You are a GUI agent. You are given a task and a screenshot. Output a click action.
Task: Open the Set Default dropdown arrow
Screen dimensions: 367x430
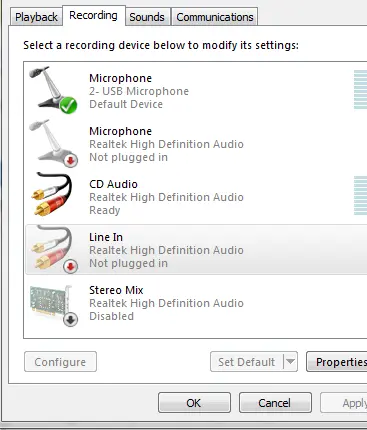coord(290,362)
